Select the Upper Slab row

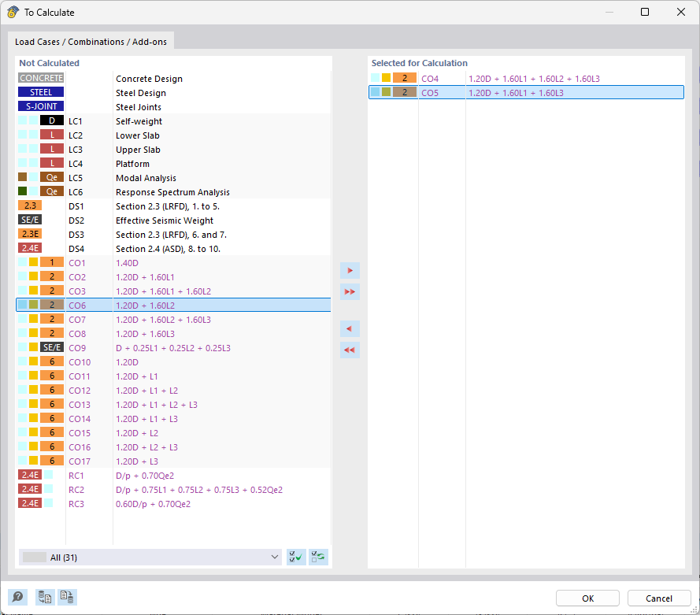(174, 150)
